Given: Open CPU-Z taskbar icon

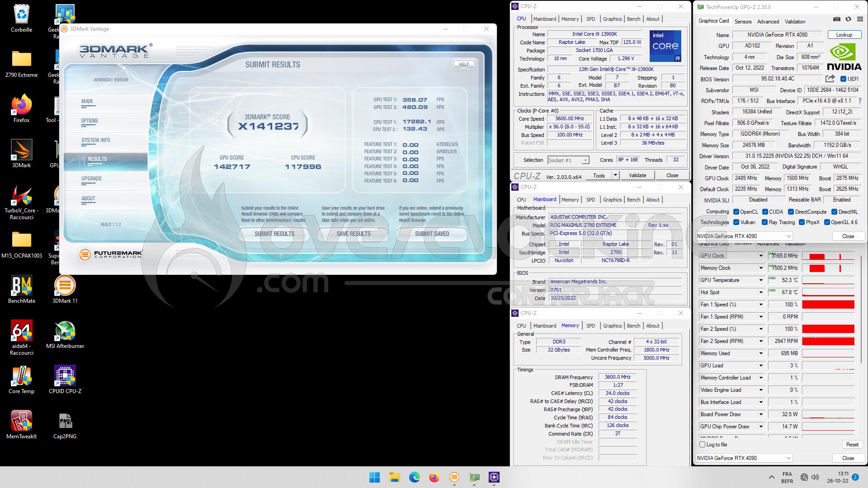Looking at the screenshot, I should tap(494, 477).
